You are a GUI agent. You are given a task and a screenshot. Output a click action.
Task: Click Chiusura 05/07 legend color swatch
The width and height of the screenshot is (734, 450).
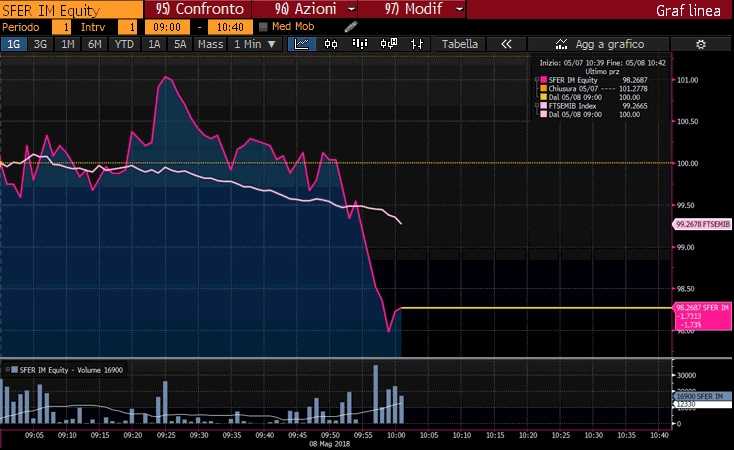543,89
